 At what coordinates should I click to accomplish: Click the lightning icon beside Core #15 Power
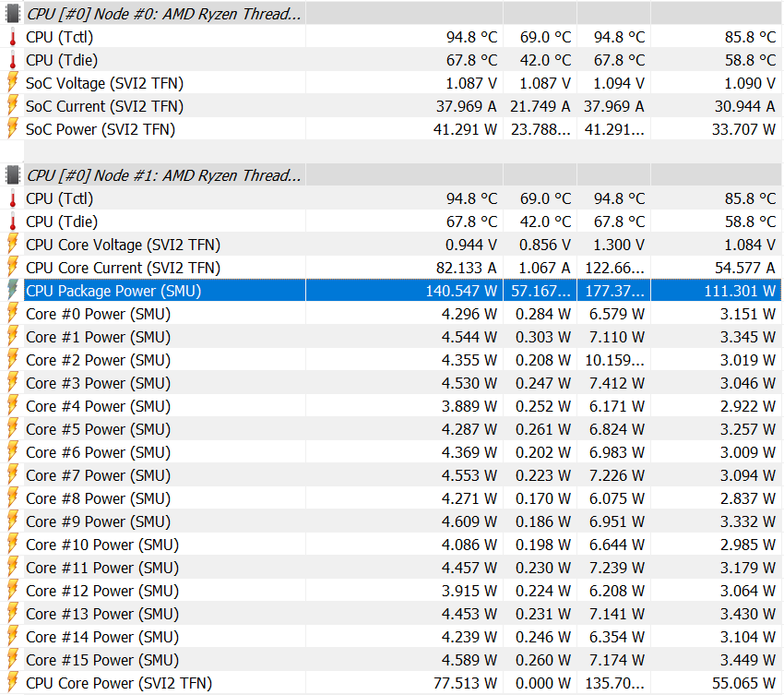coord(13,660)
